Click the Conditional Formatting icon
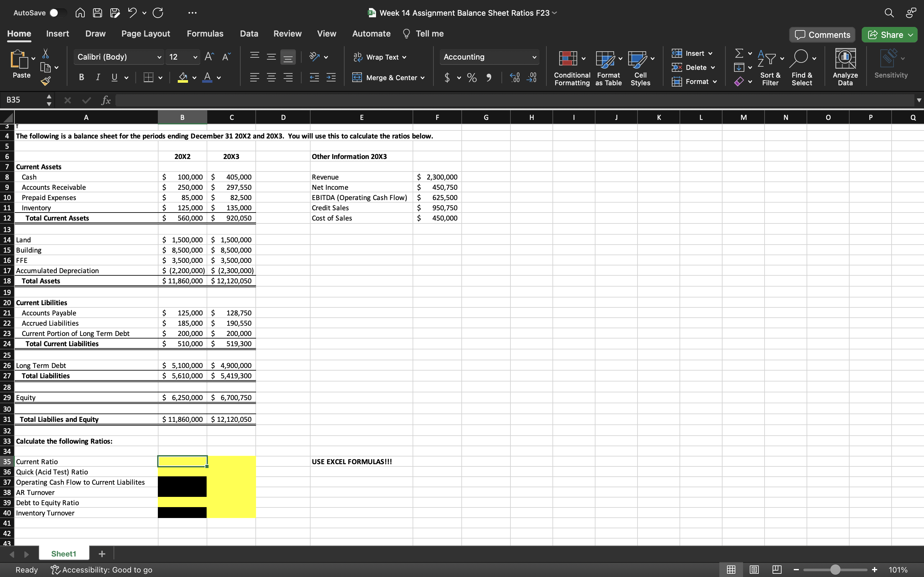This screenshot has height=577, width=924. point(568,58)
